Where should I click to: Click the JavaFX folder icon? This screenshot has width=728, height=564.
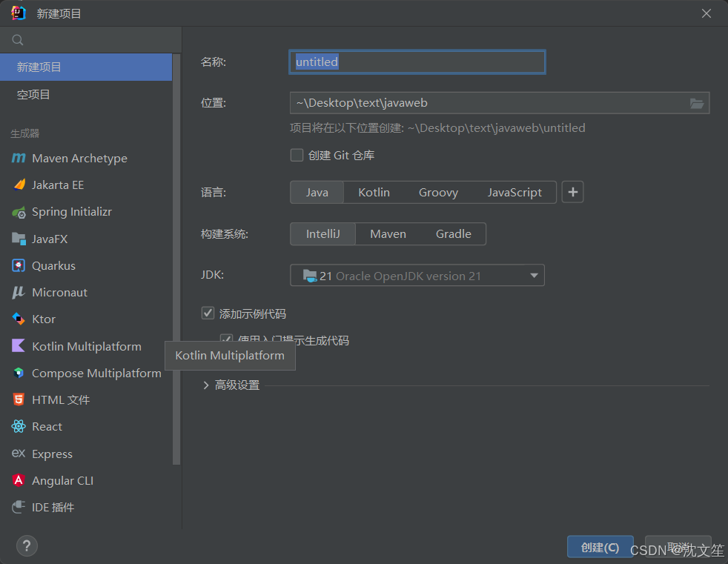click(19, 239)
